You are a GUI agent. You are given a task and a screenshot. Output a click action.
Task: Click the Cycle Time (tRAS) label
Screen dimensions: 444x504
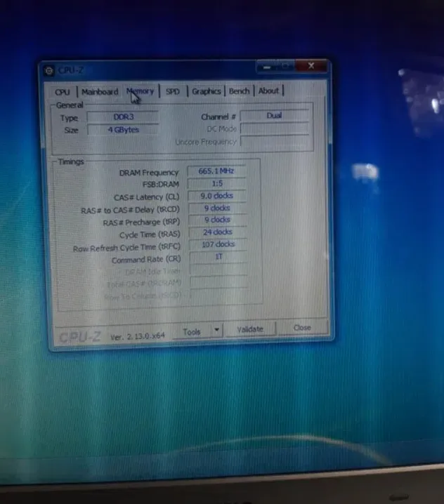(150, 234)
